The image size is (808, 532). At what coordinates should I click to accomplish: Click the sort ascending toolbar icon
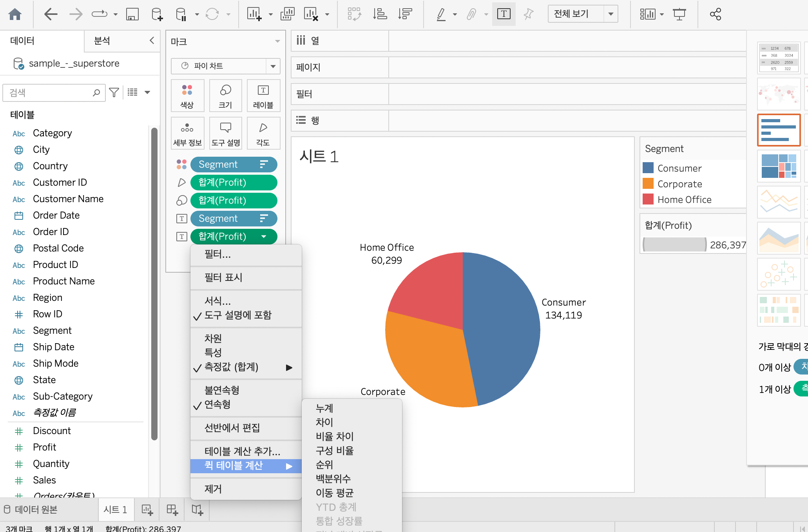click(x=380, y=14)
